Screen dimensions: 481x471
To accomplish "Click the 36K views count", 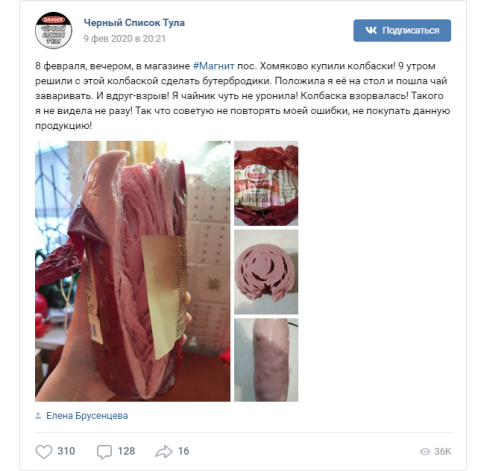I will (x=443, y=452).
